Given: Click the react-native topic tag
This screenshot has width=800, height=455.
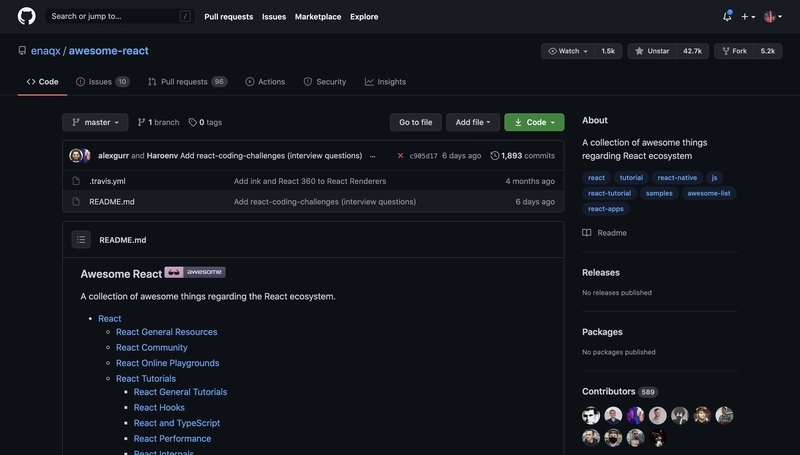Looking at the screenshot, I should [x=677, y=178].
